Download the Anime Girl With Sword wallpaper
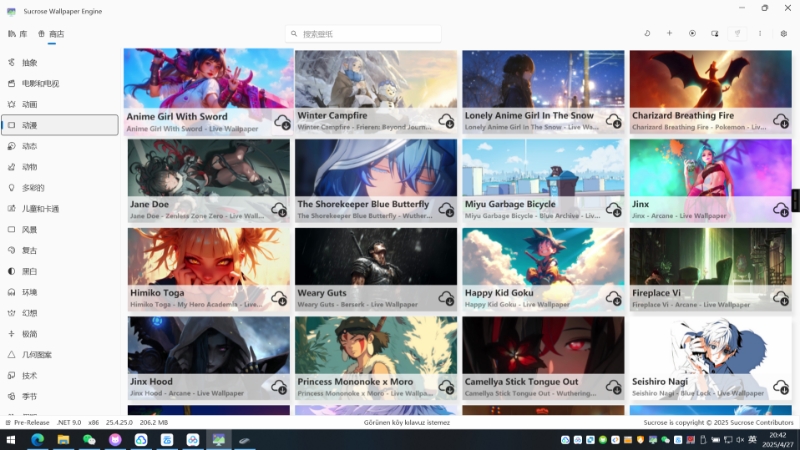The width and height of the screenshot is (800, 450). click(x=282, y=122)
